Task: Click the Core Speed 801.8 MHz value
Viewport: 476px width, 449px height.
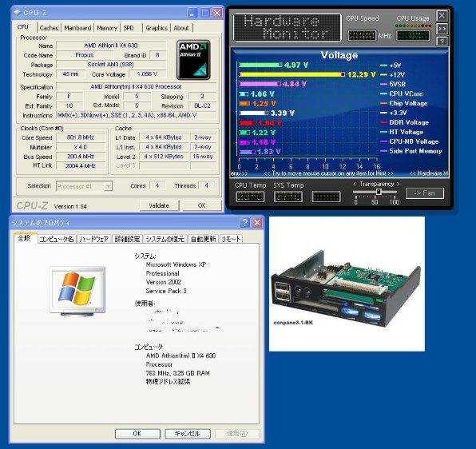Action: tap(81, 137)
